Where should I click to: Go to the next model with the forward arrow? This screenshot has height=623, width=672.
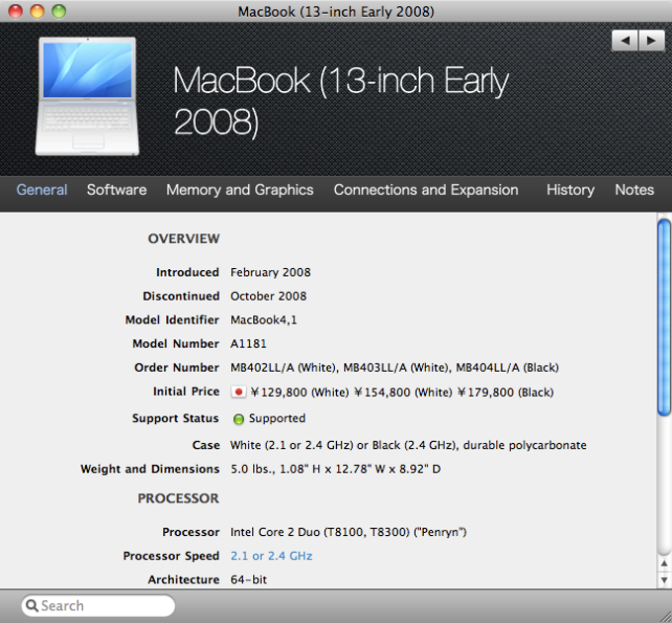click(x=651, y=41)
